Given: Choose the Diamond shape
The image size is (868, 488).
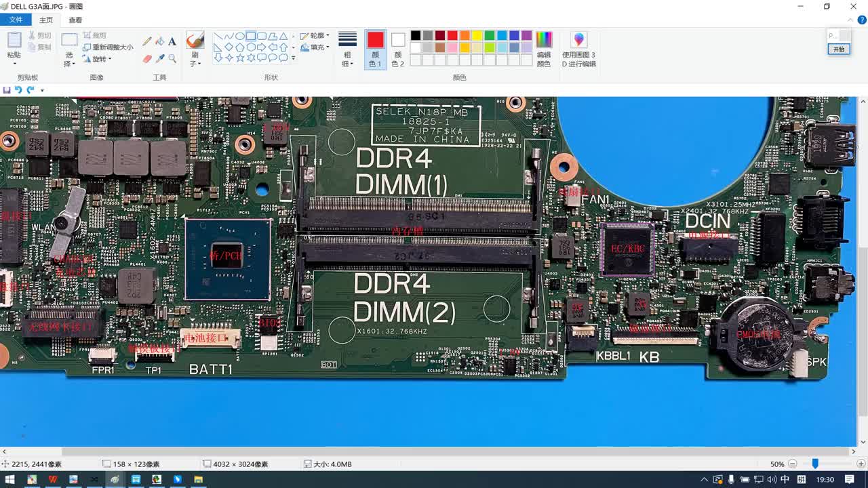Looking at the screenshot, I should (x=229, y=47).
